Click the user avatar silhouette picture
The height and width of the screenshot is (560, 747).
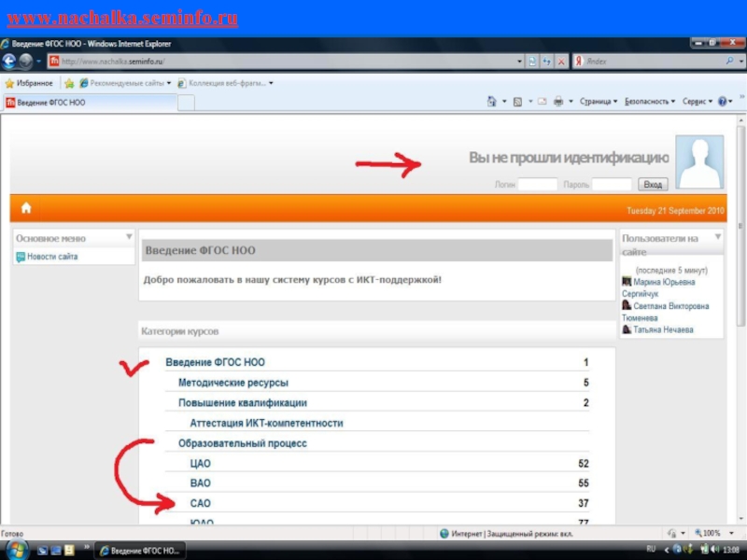pos(699,161)
